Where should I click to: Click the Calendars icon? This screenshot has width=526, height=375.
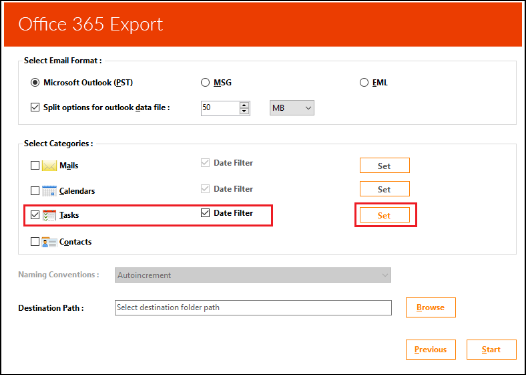coord(49,191)
